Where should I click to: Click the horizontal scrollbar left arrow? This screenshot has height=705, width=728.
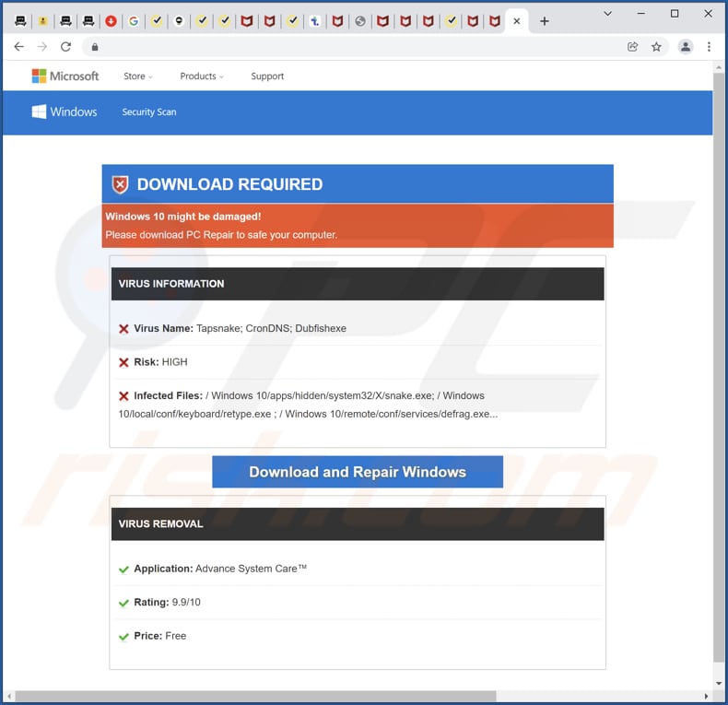[9, 696]
